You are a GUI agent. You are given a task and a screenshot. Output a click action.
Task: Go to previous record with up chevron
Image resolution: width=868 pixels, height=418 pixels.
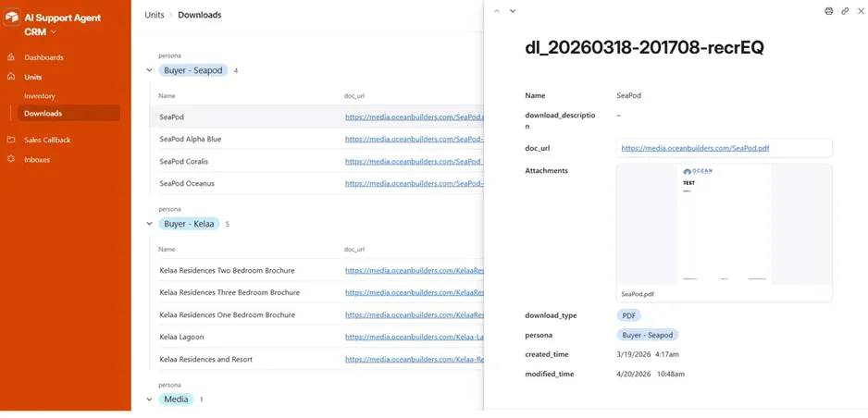(497, 11)
